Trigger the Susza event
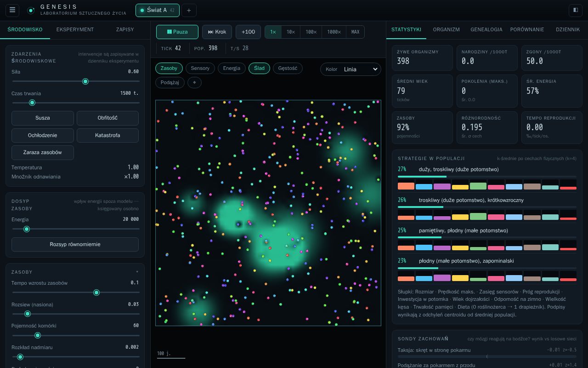 43,118
